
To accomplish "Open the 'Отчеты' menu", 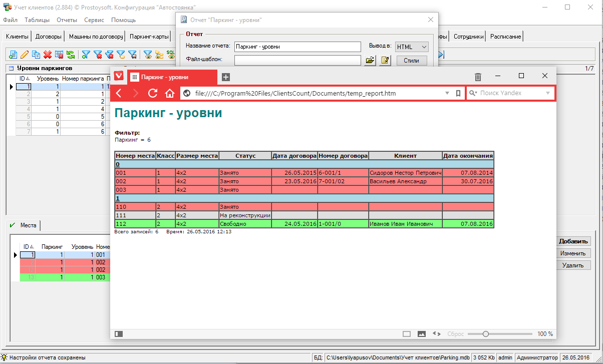I will 67,20.
